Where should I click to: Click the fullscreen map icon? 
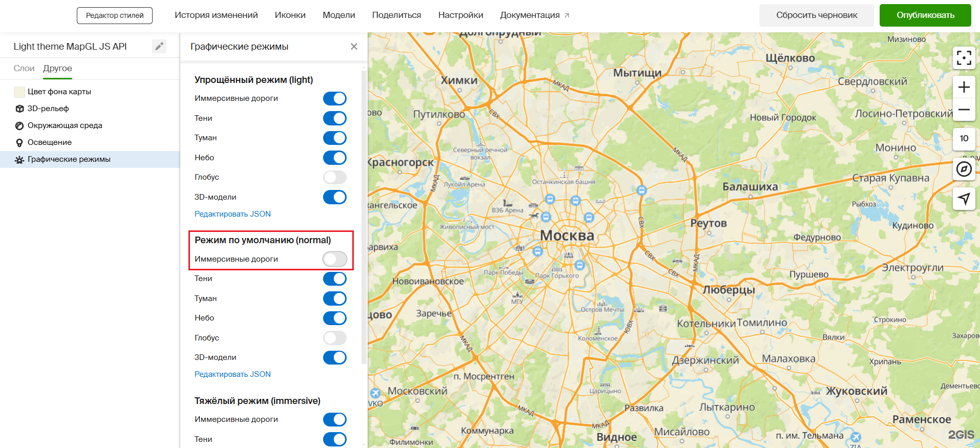[964, 58]
